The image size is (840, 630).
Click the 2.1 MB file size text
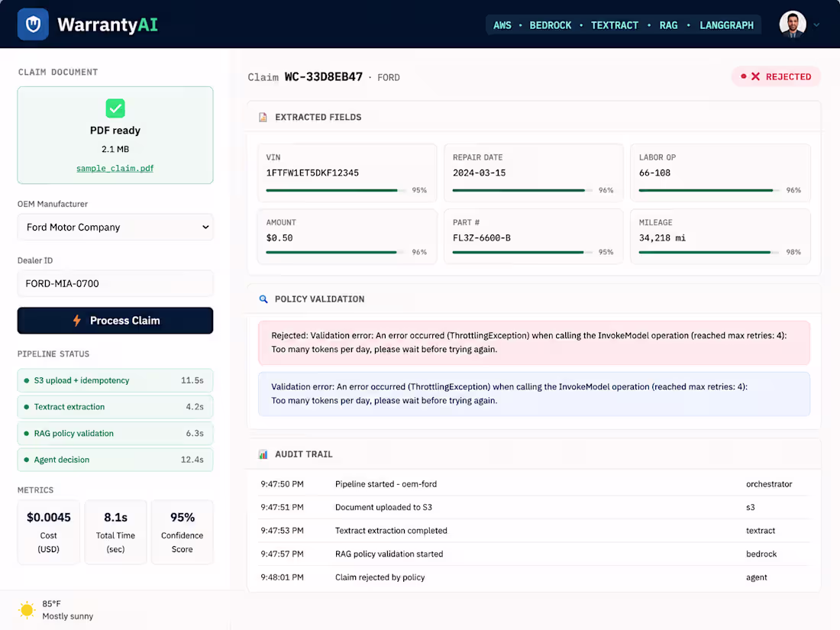click(115, 149)
